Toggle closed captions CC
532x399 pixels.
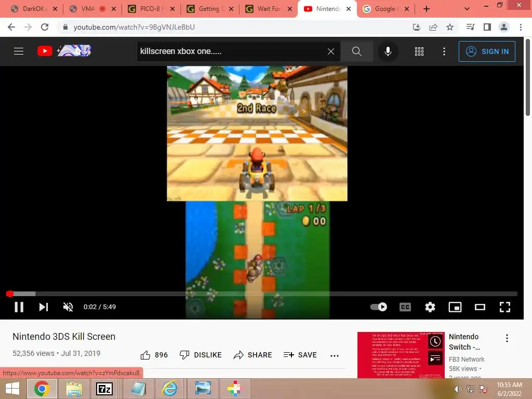(405, 307)
